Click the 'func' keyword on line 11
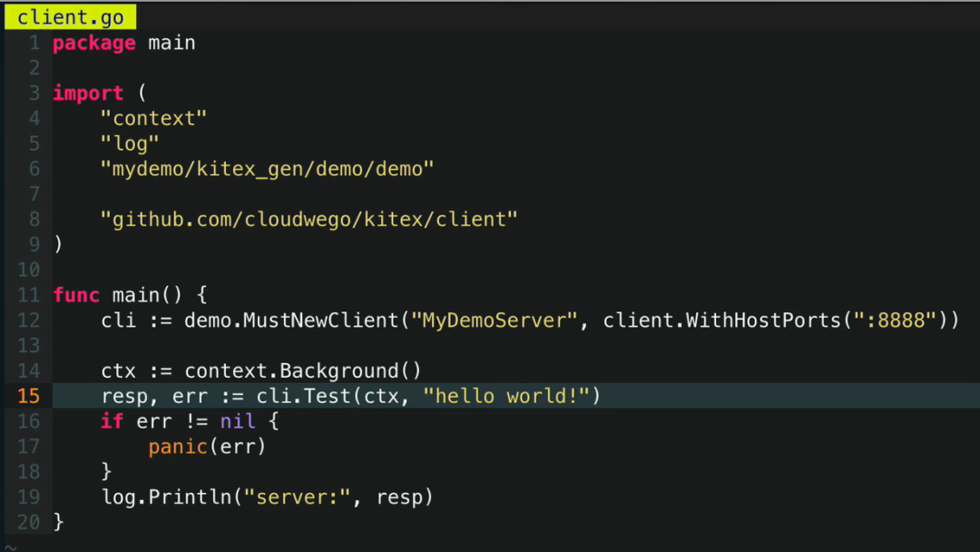Screen dimensions: 980x552 76,295
